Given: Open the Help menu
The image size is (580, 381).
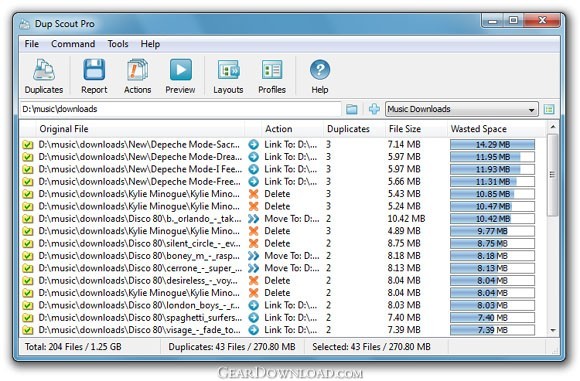Looking at the screenshot, I should coord(150,44).
